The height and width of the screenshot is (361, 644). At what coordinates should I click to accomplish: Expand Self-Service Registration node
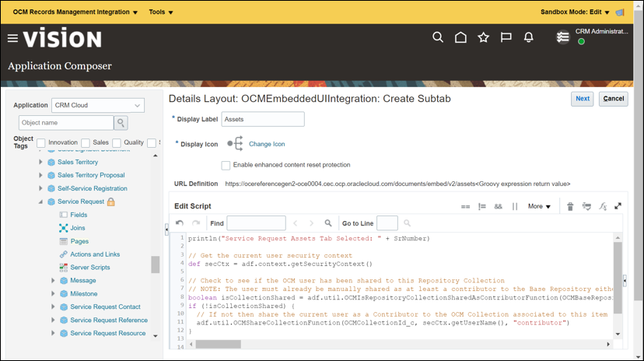point(40,188)
